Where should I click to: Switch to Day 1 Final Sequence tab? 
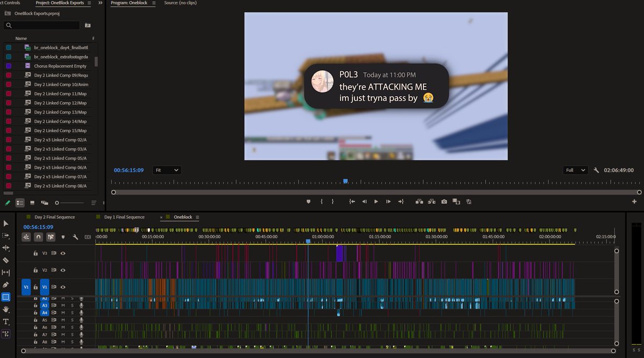124,217
